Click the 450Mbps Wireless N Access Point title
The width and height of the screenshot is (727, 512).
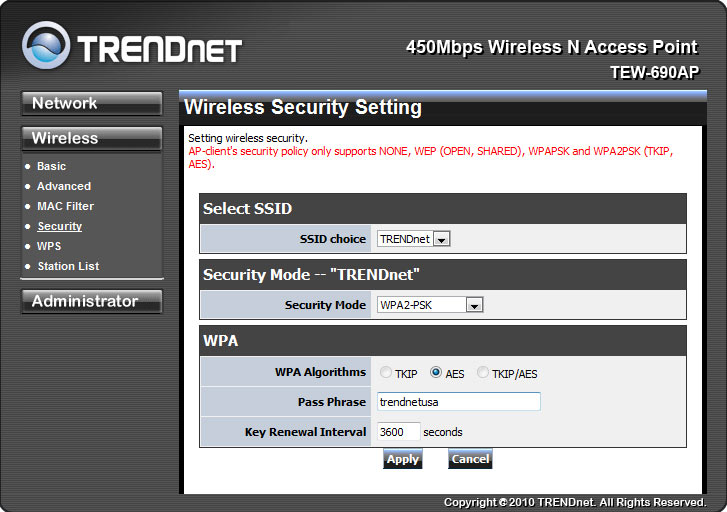[x=552, y=47]
